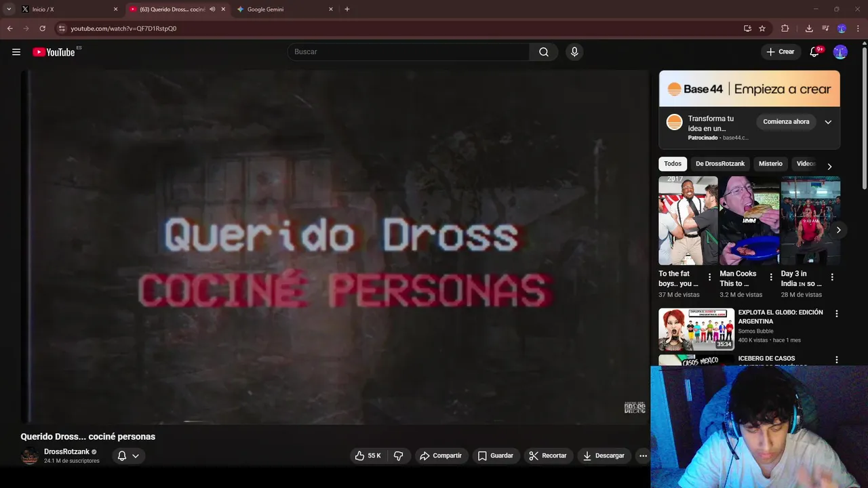868x488 pixels.
Task: Open 'Day 3 in India' short thumbnail
Action: (x=810, y=221)
